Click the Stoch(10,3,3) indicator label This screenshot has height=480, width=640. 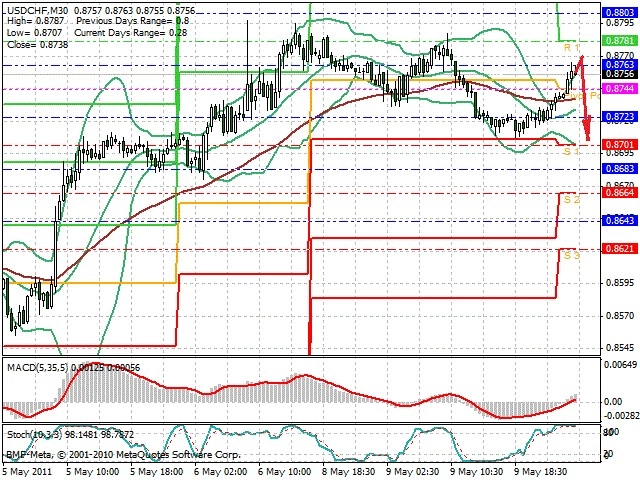pos(35,435)
